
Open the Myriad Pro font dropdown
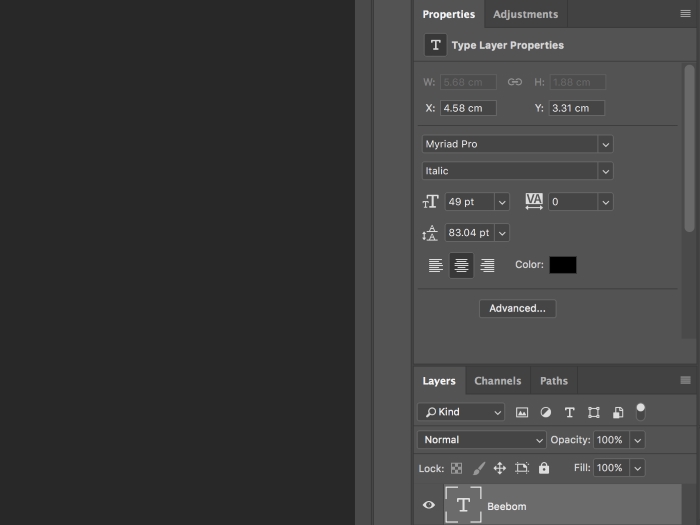point(517,144)
